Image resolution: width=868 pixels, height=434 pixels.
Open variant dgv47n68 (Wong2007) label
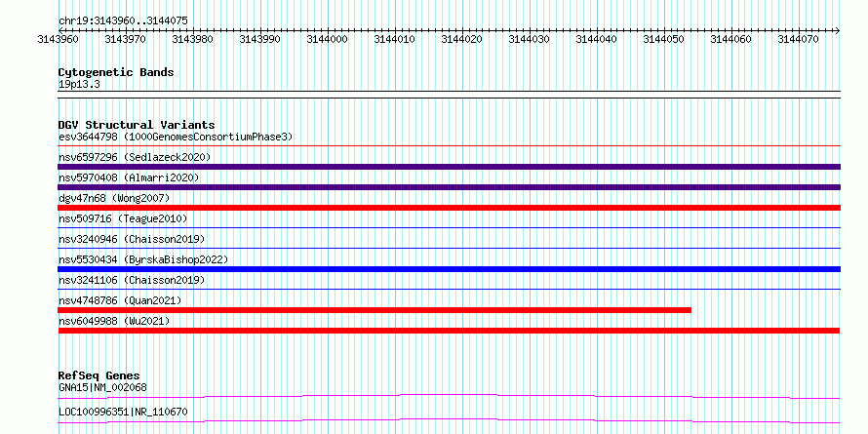coord(114,198)
